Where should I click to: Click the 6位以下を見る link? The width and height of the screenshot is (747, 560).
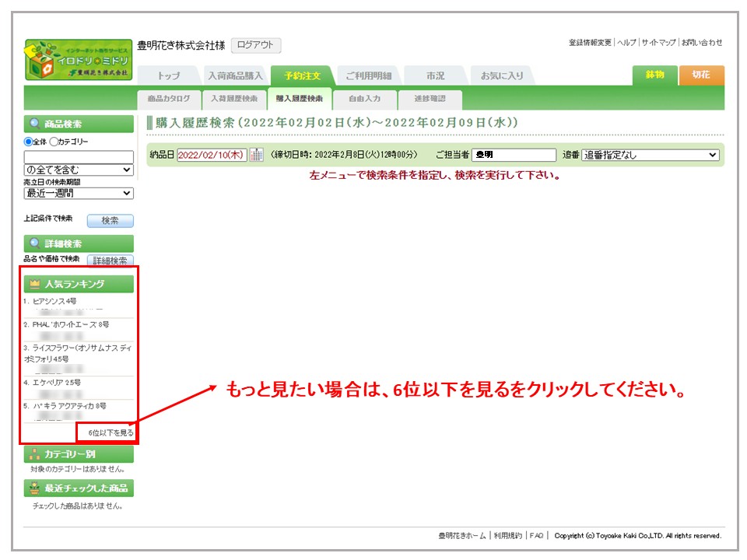(x=110, y=432)
